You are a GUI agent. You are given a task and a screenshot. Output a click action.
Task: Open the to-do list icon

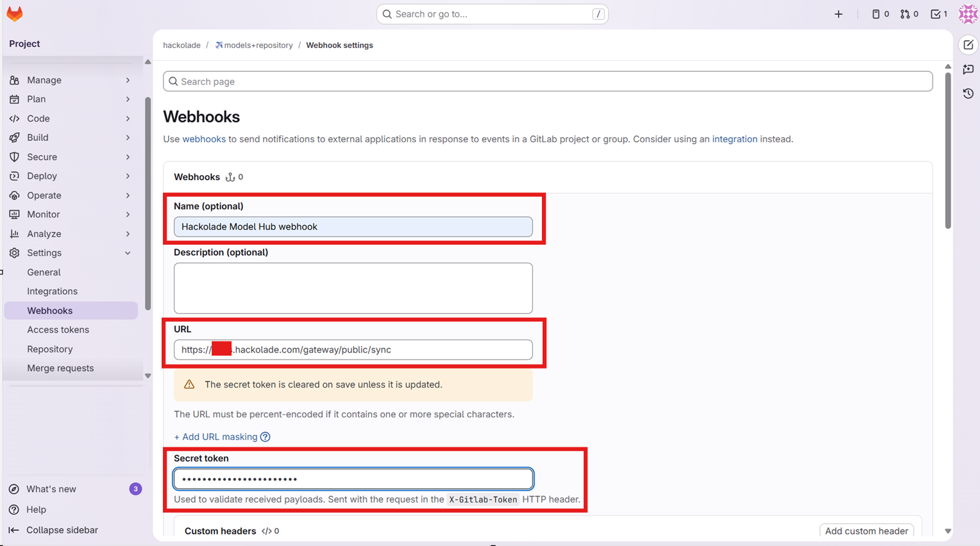(935, 13)
